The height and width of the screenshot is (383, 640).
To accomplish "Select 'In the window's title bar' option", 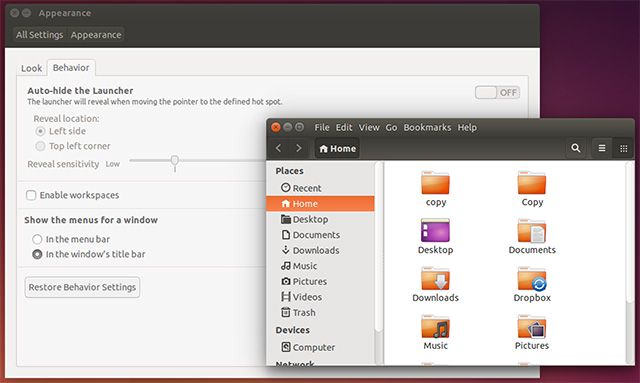I will (x=37, y=254).
